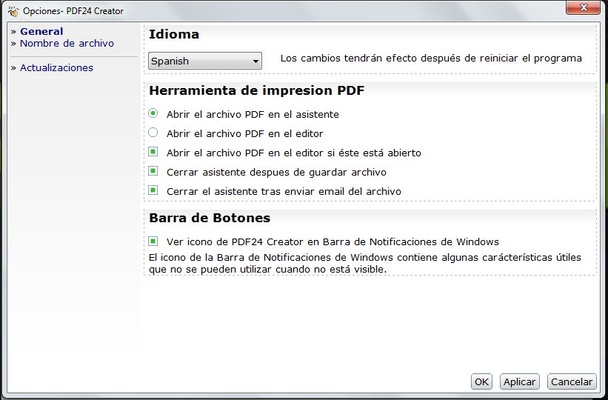Select Abrir el archivo PDF en el asistente

pos(153,113)
